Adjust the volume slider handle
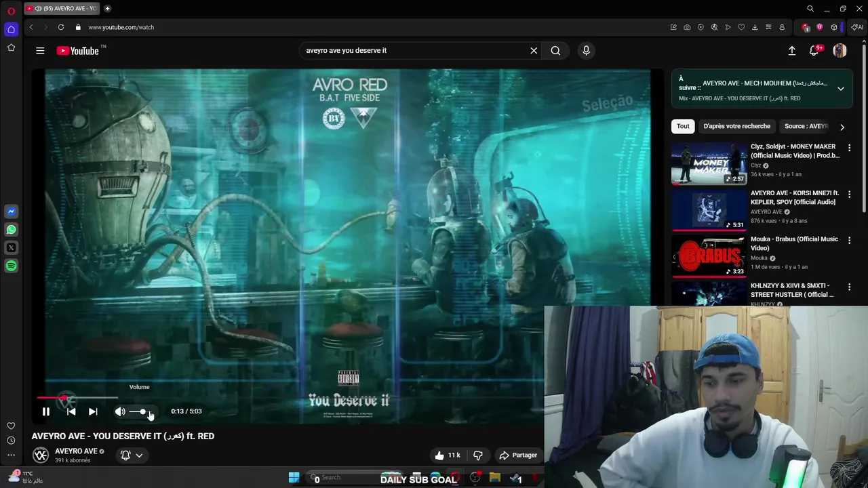 [x=142, y=411]
